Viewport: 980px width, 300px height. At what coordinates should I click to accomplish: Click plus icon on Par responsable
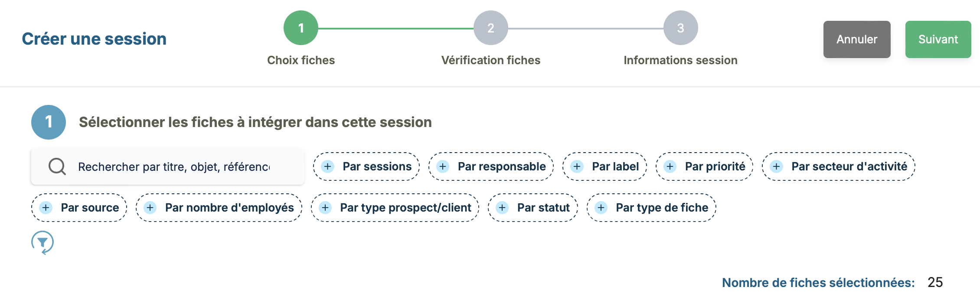pyautogui.click(x=443, y=166)
